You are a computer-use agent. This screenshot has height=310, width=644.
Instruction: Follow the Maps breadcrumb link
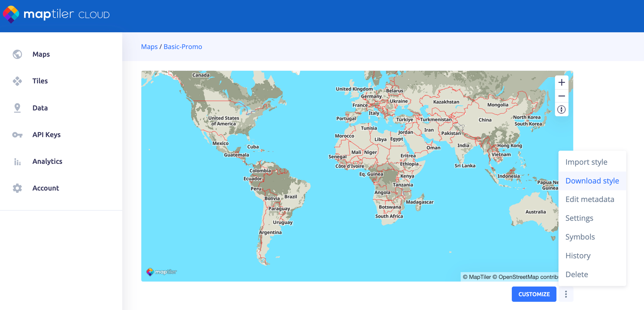pos(149,47)
